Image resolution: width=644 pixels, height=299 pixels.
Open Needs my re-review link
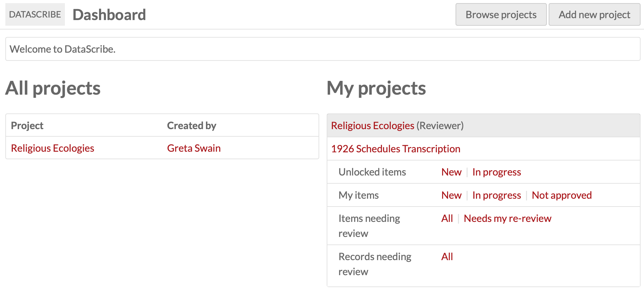pyautogui.click(x=508, y=218)
